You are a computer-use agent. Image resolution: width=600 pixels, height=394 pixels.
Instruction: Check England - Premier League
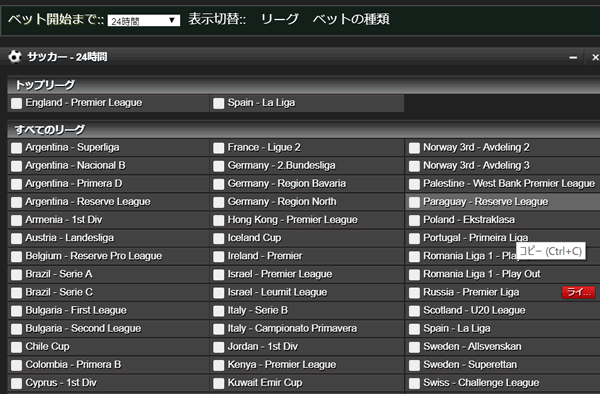(16, 103)
